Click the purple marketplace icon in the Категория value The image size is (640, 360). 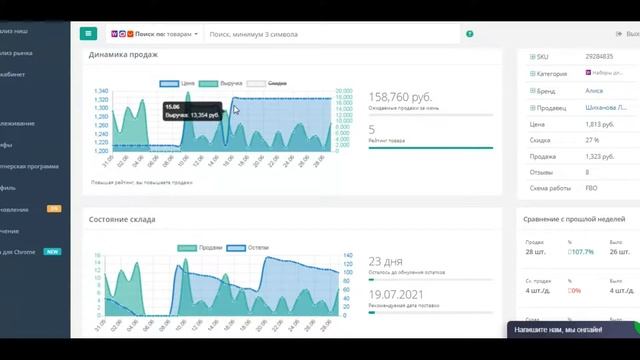tap(588, 73)
